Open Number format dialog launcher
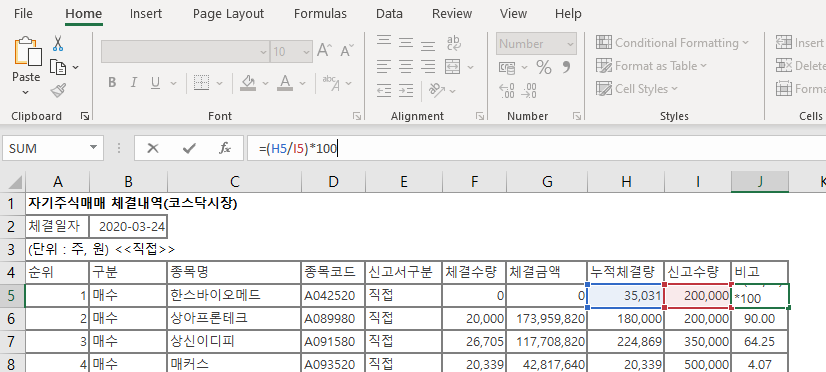Screen dimensions: 826x372 coord(577,116)
